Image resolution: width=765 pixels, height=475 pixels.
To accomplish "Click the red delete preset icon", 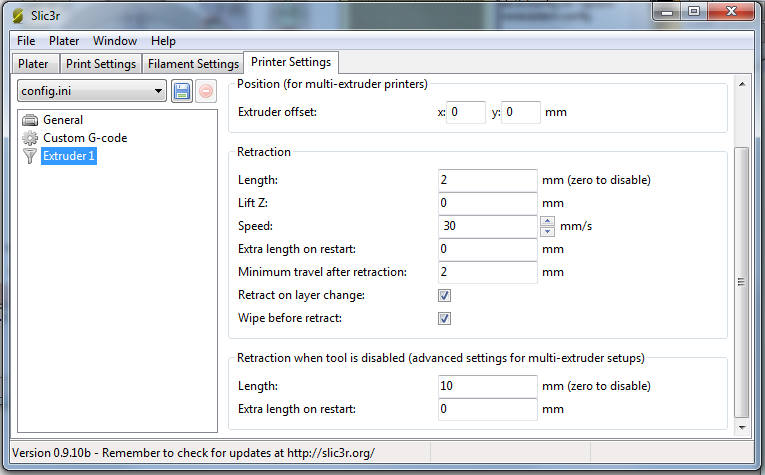I will (205, 92).
